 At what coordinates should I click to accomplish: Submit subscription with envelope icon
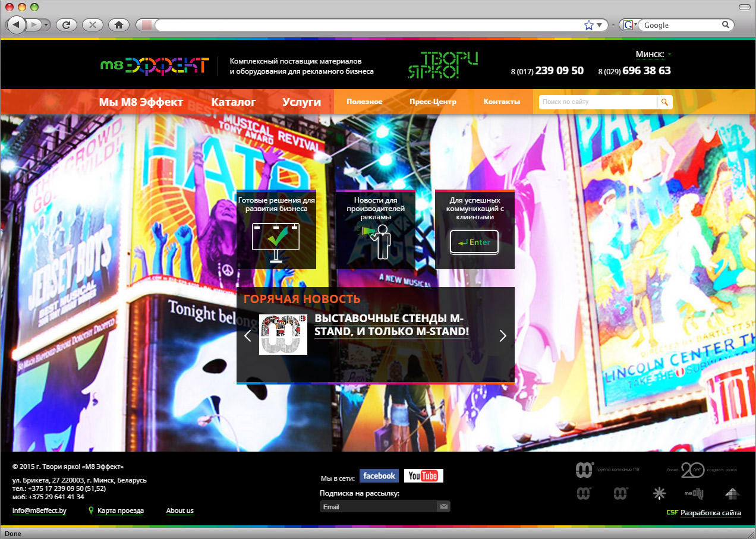444,507
